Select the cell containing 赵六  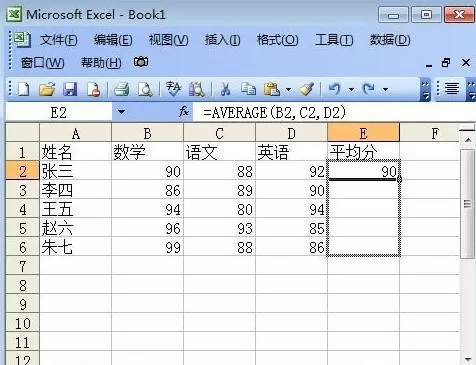tap(76, 228)
